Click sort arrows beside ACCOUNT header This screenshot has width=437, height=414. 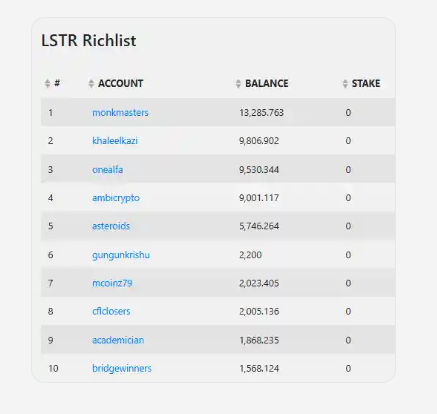tap(91, 83)
